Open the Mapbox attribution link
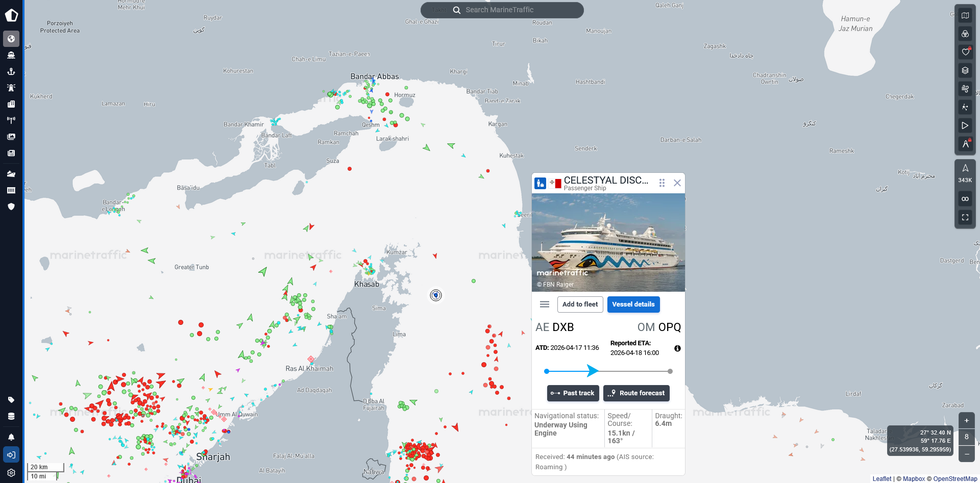Image resolution: width=980 pixels, height=483 pixels. [x=914, y=479]
